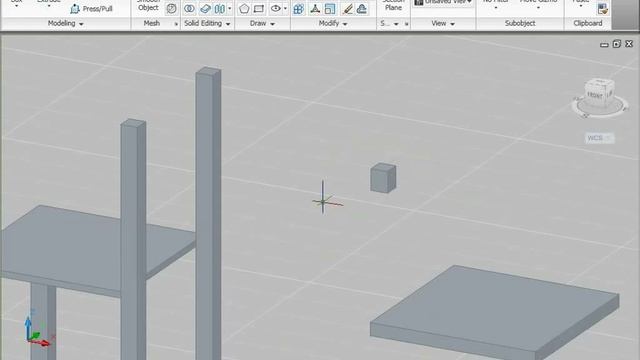This screenshot has width=640, height=360.
Task: Click the second Solid Editing icon
Action: point(205,9)
